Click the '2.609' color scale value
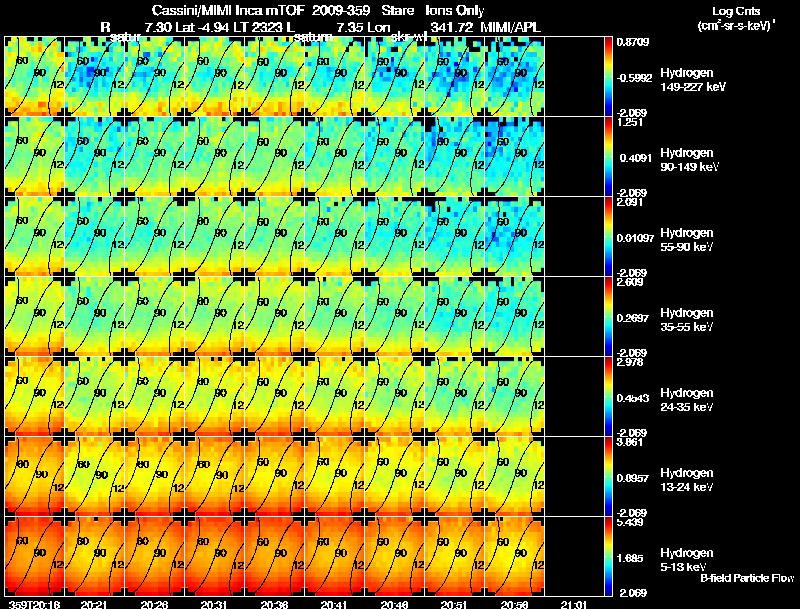 pos(630,282)
